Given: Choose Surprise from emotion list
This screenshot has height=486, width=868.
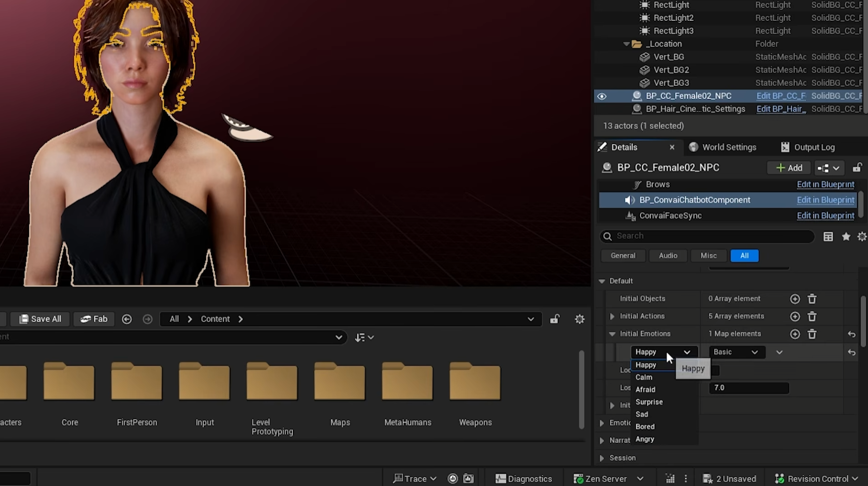Looking at the screenshot, I should (649, 402).
